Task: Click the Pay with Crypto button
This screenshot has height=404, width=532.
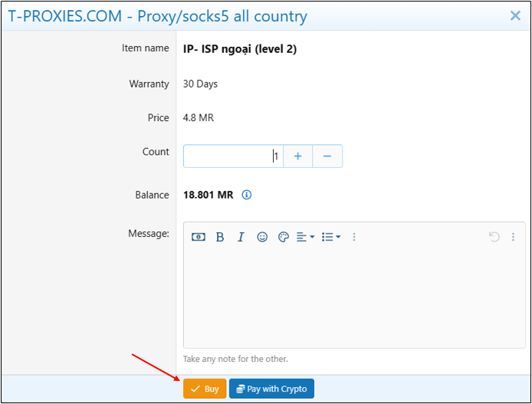Action: (x=271, y=389)
